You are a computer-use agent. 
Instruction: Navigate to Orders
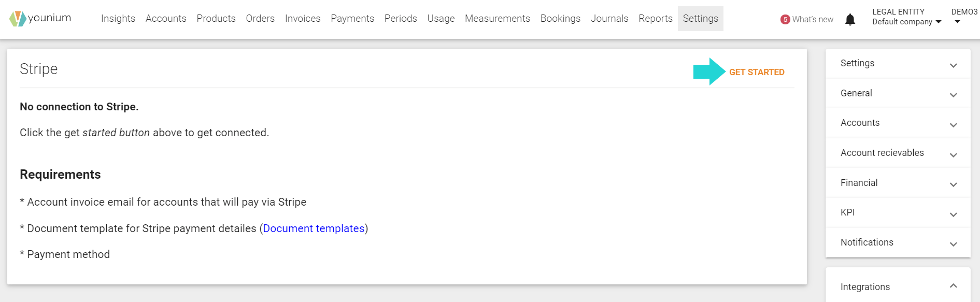coord(260,19)
